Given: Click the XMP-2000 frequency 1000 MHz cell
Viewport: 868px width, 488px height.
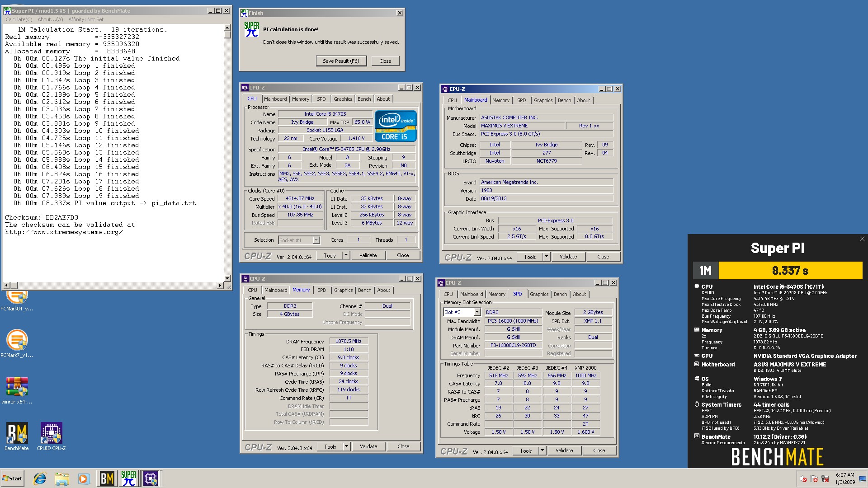Looking at the screenshot, I should tap(585, 375).
